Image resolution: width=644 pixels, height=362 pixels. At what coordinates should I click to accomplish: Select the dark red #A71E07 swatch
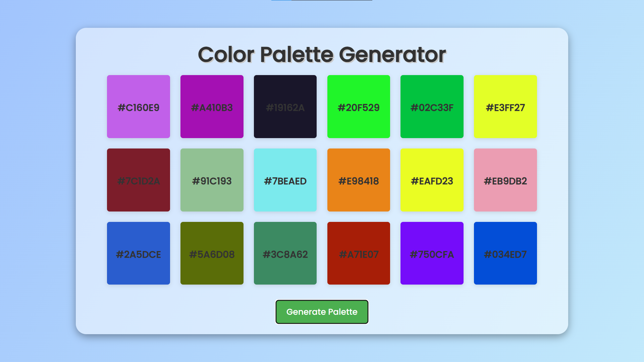click(x=359, y=253)
